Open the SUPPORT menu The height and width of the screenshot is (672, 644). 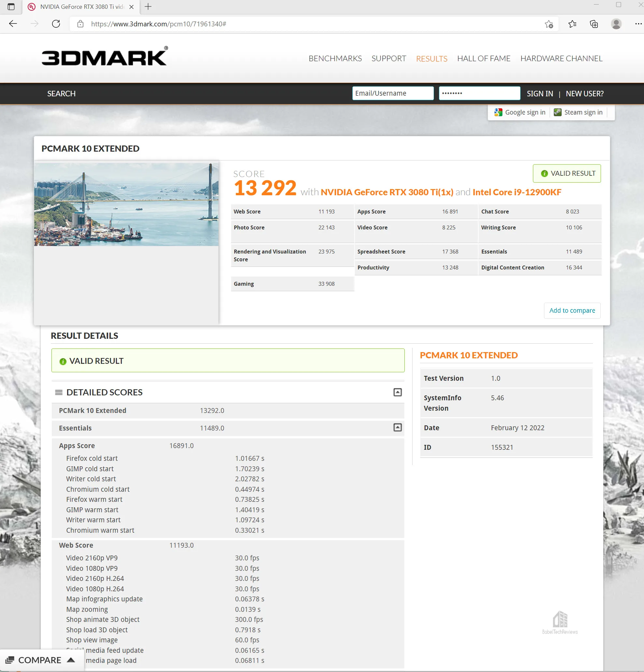pos(389,59)
